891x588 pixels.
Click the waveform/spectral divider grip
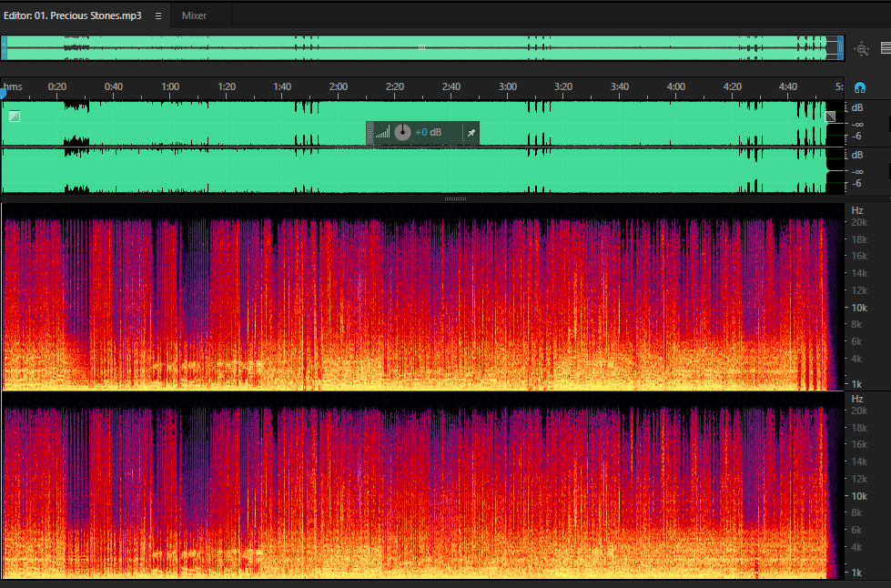pos(455,198)
